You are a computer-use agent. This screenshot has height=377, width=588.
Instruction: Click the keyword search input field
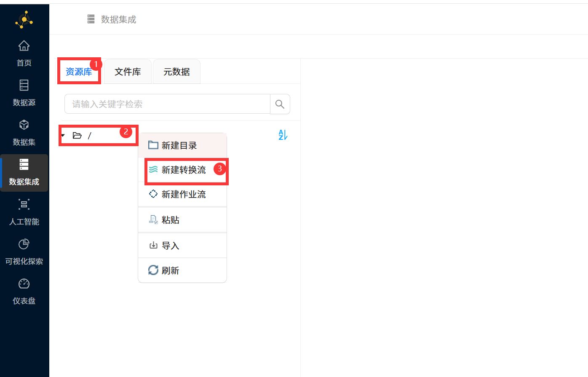[x=167, y=104]
